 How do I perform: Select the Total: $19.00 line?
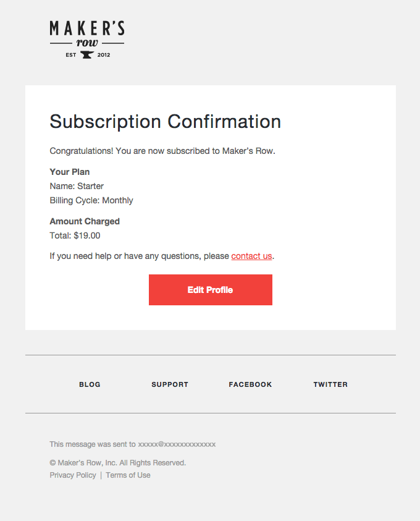tap(75, 235)
